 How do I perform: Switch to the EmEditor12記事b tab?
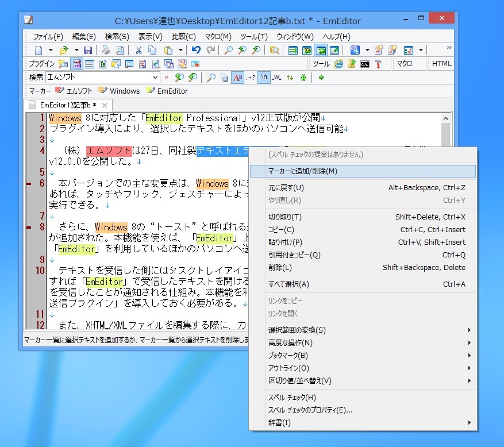tap(68, 105)
